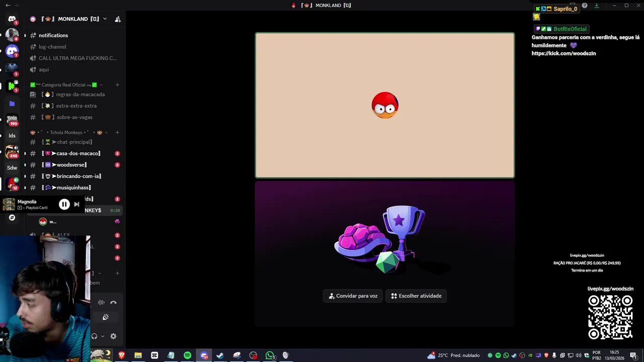Image resolution: width=644 pixels, height=362 pixels.
Task: Click BotRixOficial username in chat overlay
Action: (x=570, y=29)
